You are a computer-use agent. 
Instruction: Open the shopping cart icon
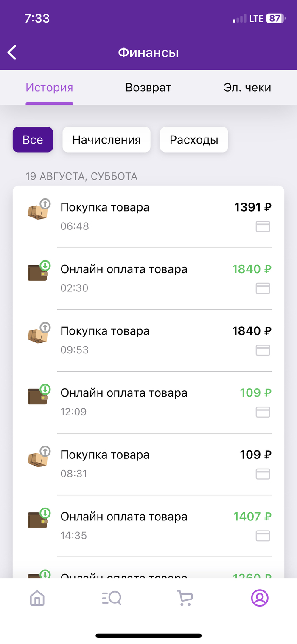coord(185,598)
